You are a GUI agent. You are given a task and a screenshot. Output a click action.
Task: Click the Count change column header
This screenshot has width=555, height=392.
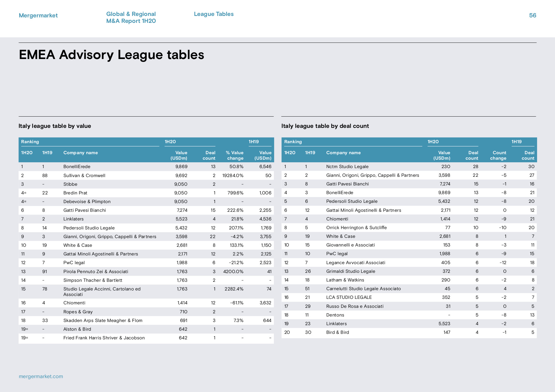[x=498, y=155]
